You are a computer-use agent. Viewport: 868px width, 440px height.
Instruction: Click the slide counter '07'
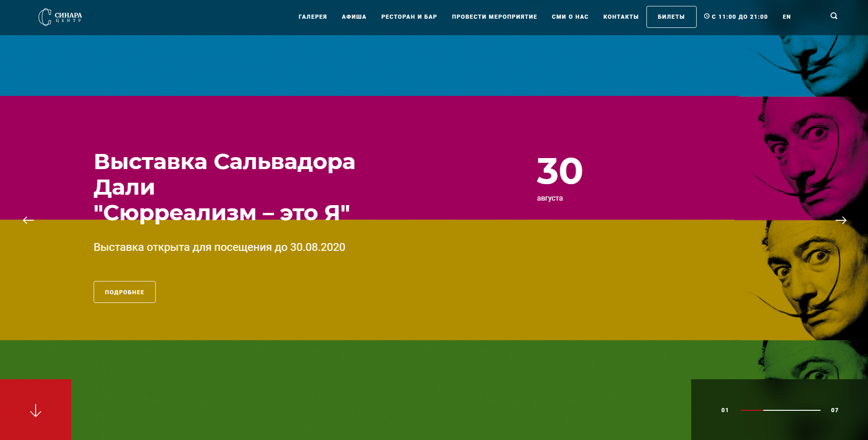835,410
